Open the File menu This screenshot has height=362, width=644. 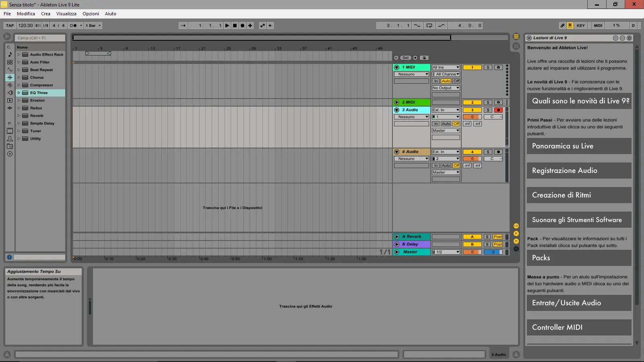coord(7,14)
